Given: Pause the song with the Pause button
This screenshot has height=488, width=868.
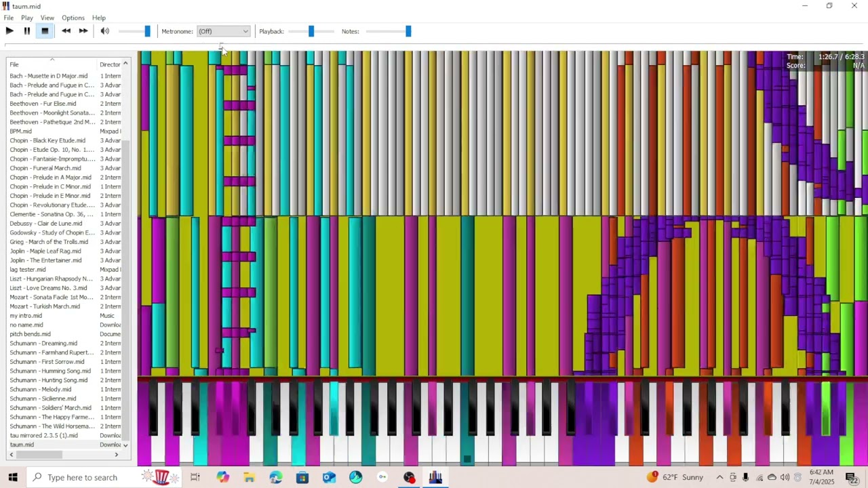Looking at the screenshot, I should click(x=27, y=31).
